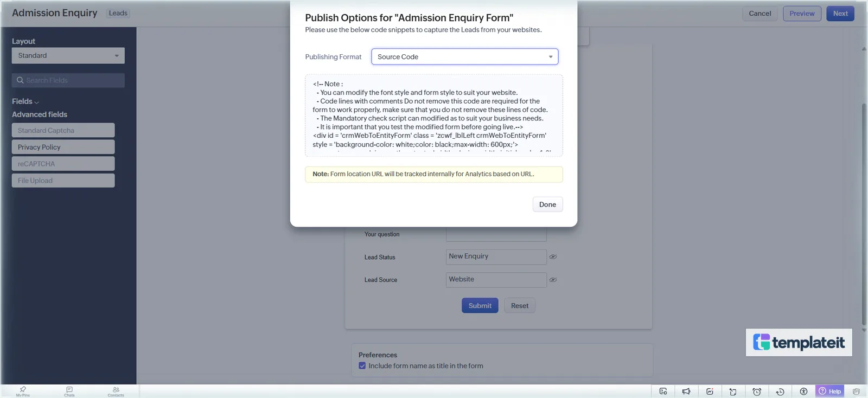The height and width of the screenshot is (398, 868).
Task: Click the Leads module tag
Action: coord(118,13)
